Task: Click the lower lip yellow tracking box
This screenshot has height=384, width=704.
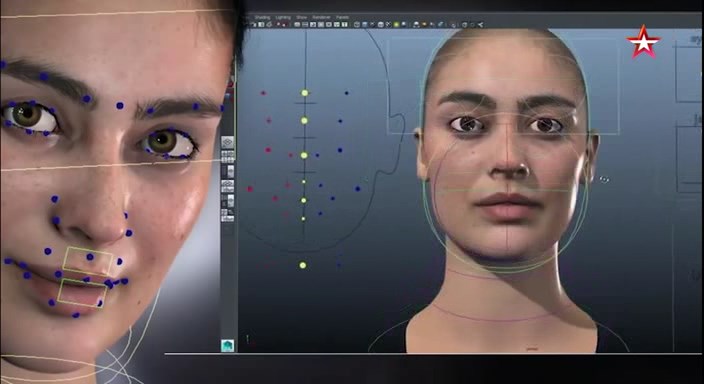Action: click(82, 293)
